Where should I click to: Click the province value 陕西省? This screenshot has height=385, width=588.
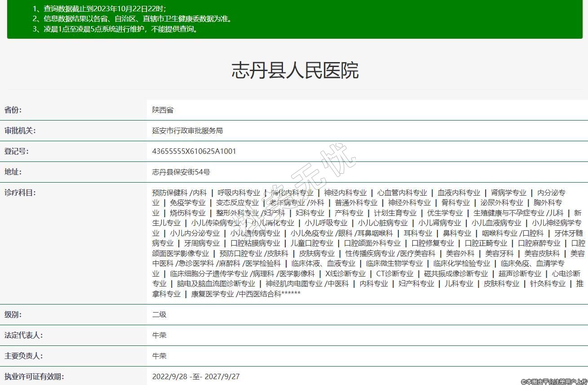(163, 110)
